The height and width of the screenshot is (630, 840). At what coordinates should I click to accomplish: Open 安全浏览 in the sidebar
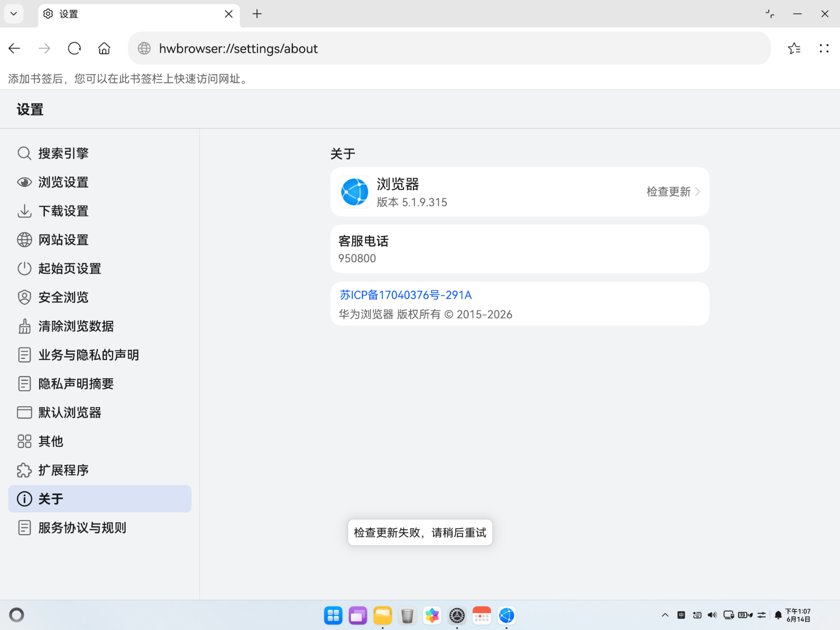tap(100, 297)
